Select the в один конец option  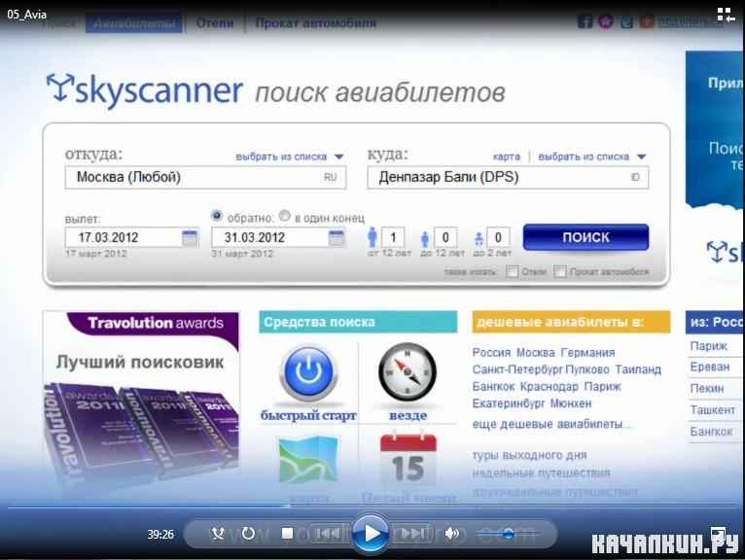click(x=285, y=216)
